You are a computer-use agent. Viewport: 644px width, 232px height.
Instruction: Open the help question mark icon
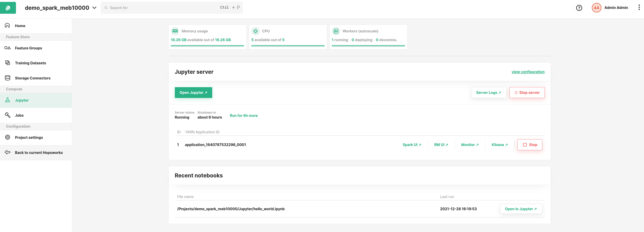click(579, 8)
